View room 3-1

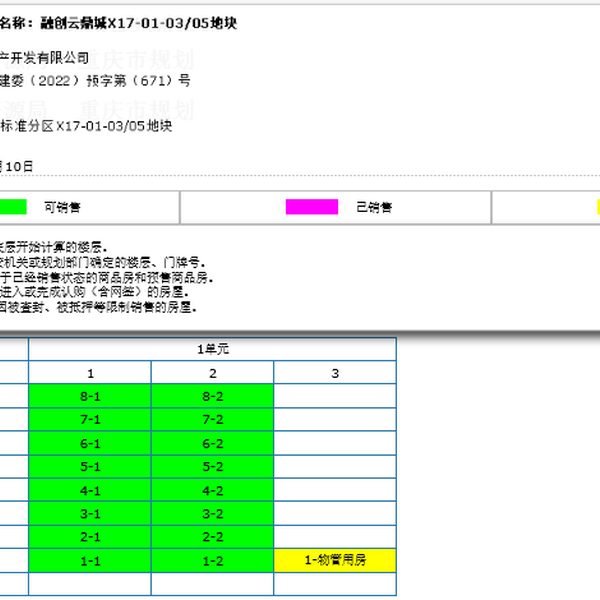tap(90, 514)
